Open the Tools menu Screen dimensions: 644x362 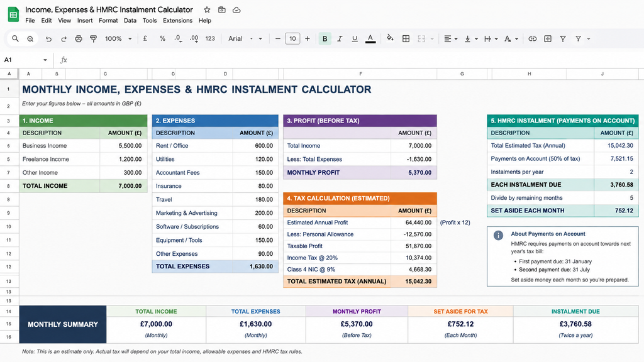coord(150,21)
